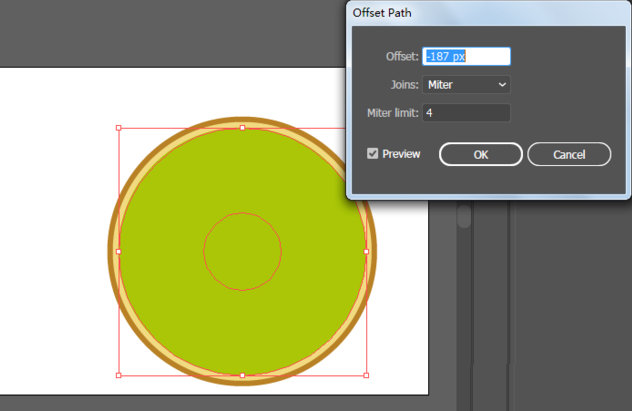Click the top-center bounding box handle

pyautogui.click(x=242, y=128)
